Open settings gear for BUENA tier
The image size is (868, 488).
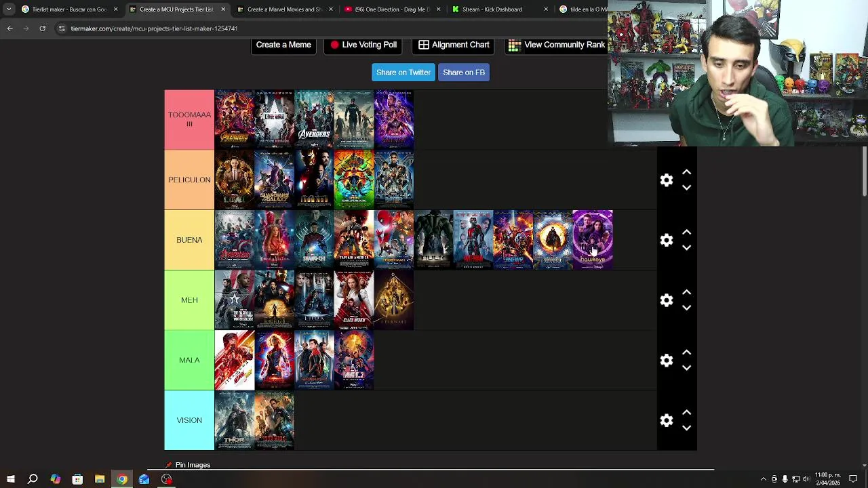click(x=667, y=240)
